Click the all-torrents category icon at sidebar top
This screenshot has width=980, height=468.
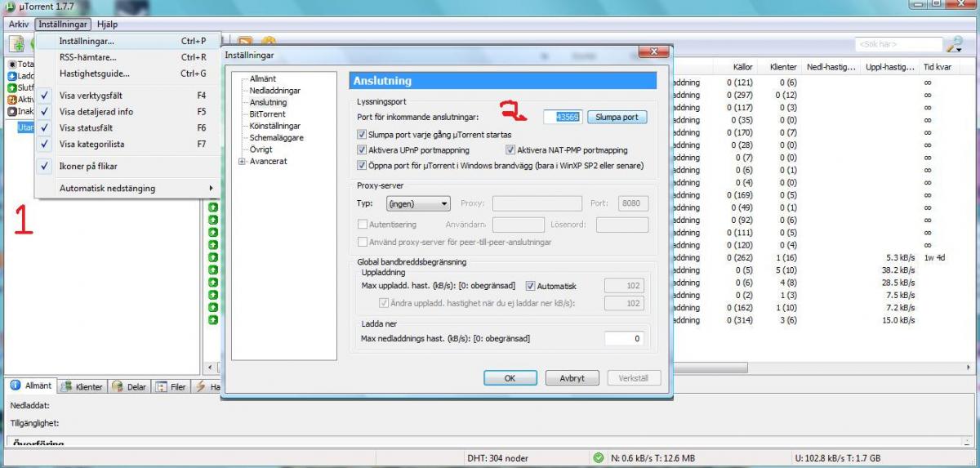[x=12, y=65]
